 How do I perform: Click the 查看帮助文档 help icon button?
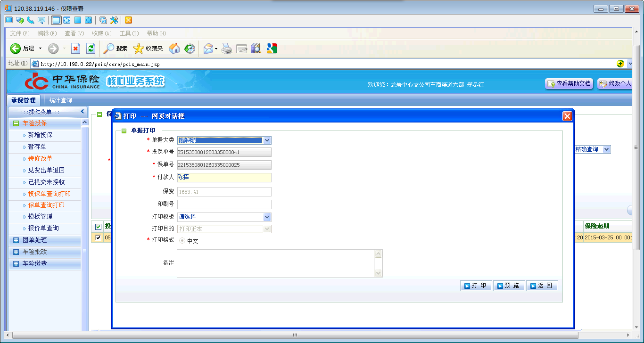pos(569,83)
